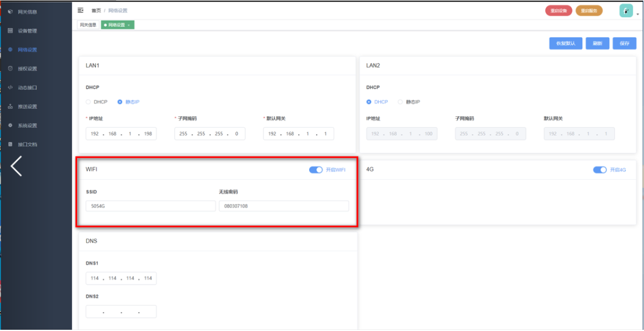
Task: Collapse sidebar with hamburger icon
Action: 81,10
